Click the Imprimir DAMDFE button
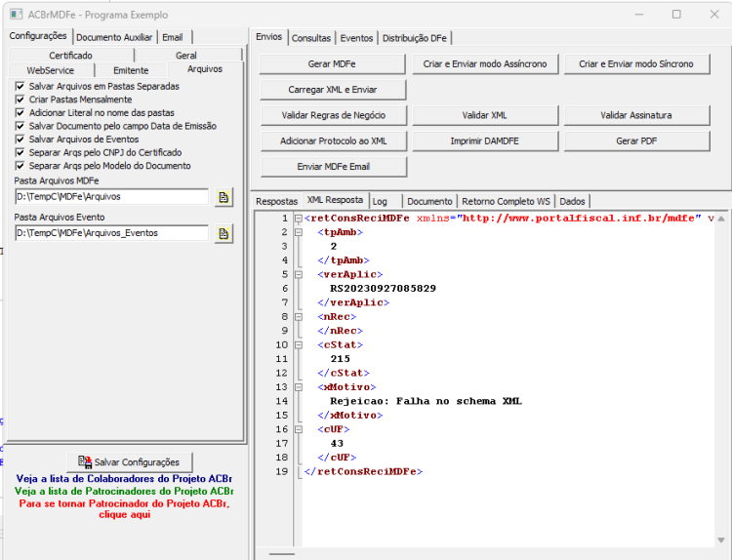The height and width of the screenshot is (560, 732). pos(485,140)
